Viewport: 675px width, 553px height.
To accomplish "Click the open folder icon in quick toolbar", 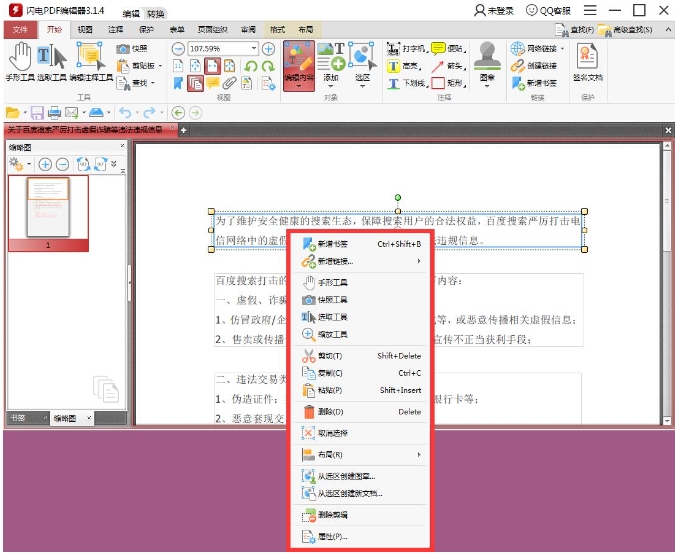I will tap(13, 113).
